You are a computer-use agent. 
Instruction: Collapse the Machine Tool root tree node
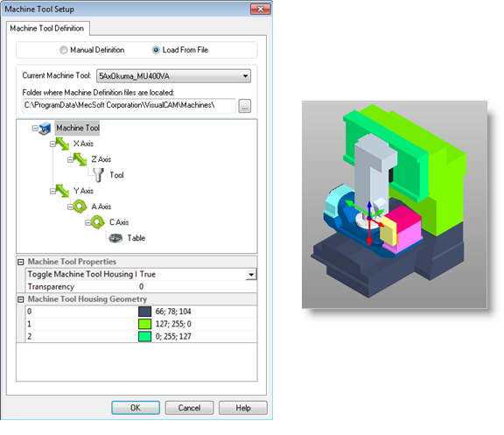tap(35, 129)
